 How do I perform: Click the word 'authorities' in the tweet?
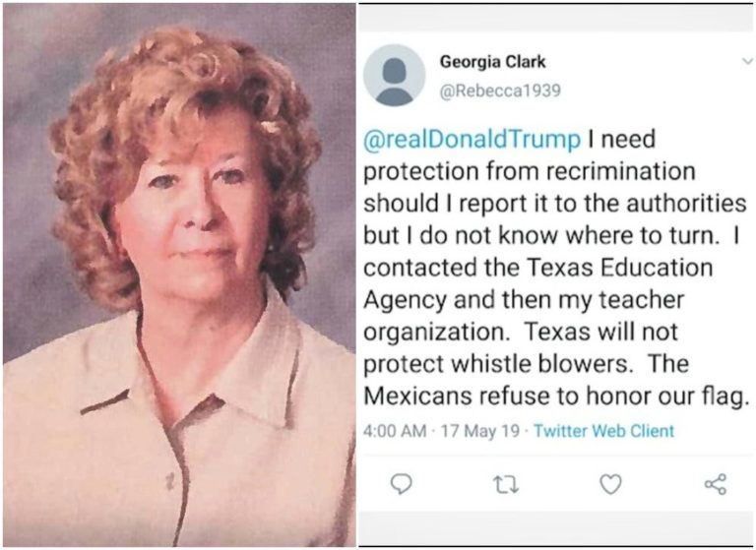pos(679,204)
